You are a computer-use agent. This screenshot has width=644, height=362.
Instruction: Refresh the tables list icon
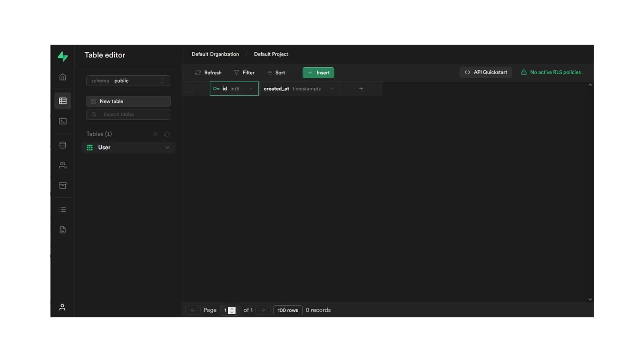[x=167, y=134]
